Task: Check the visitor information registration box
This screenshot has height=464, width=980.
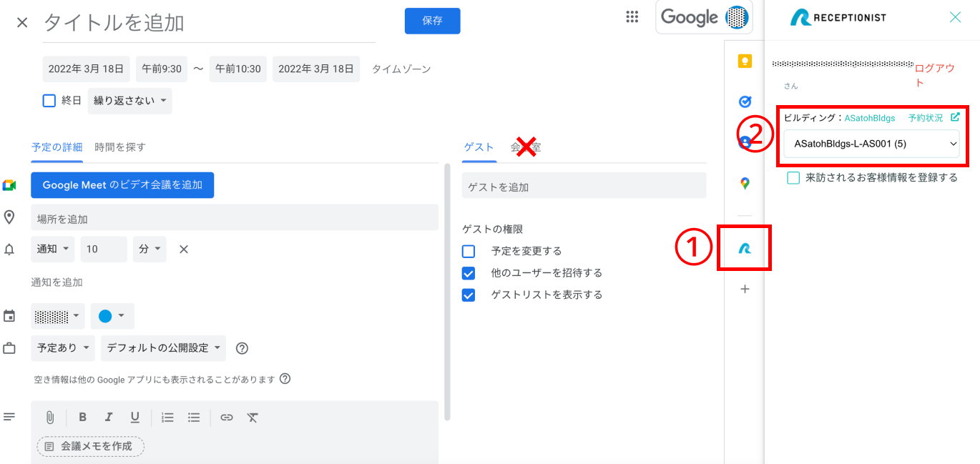Action: [x=793, y=178]
